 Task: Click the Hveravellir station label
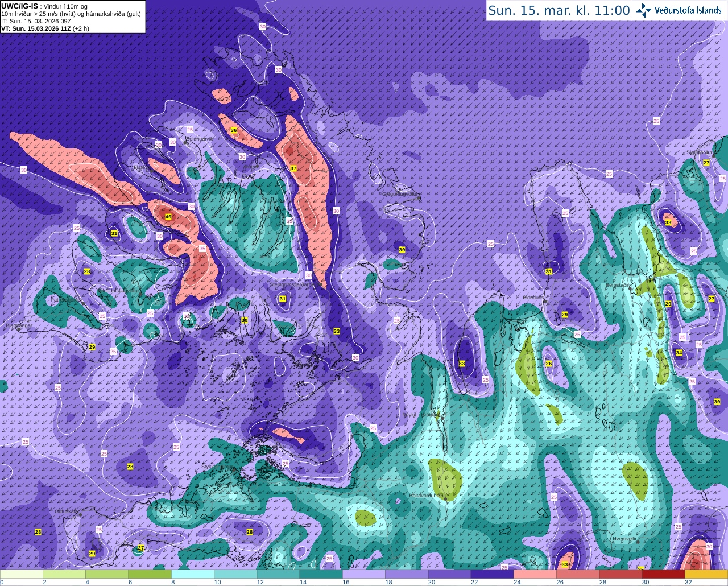[625, 538]
